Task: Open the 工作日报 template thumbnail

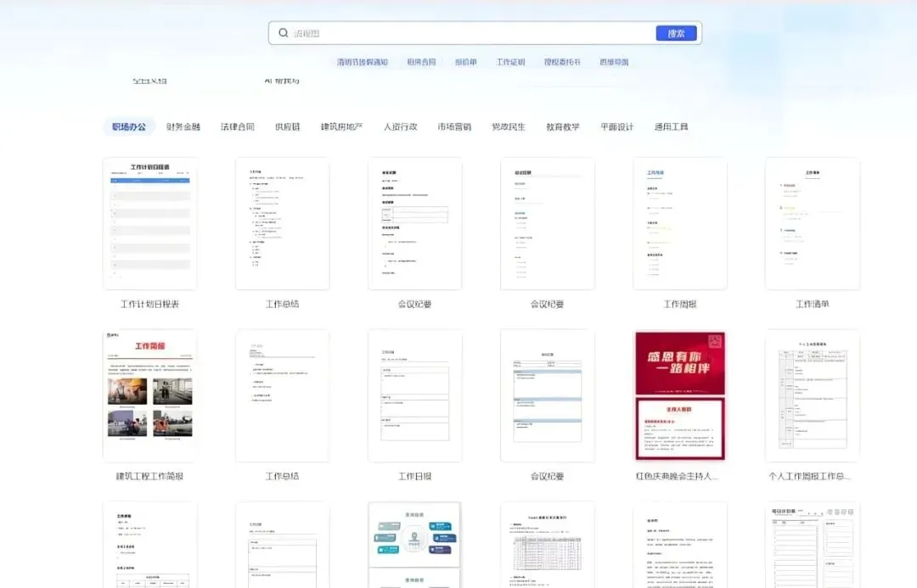Action: pos(414,395)
